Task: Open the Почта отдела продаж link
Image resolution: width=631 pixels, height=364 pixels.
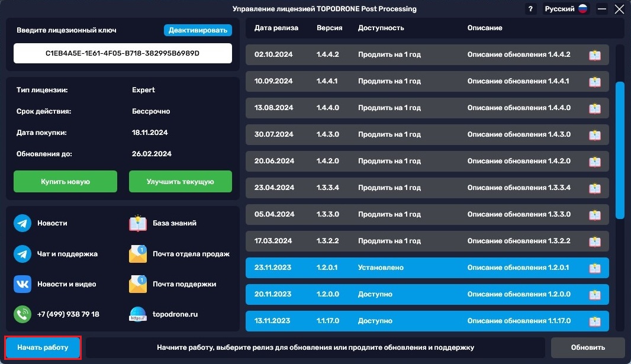Action: pyautogui.click(x=191, y=254)
